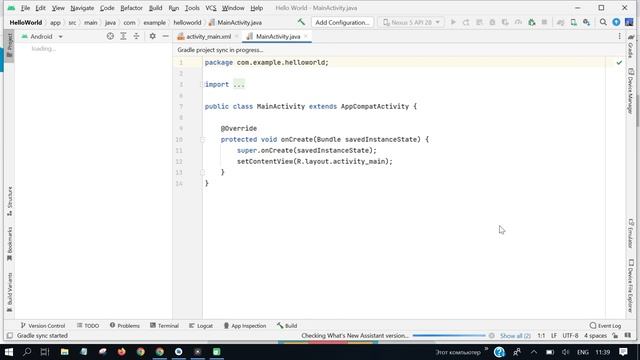The height and width of the screenshot is (360, 640).
Task: Cancel the Checking What's New task
Action: coord(491,336)
